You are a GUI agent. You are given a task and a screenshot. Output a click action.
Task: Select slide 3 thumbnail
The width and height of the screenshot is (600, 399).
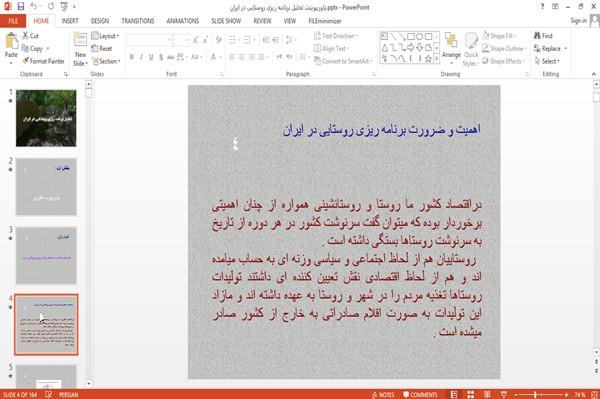(x=46, y=256)
